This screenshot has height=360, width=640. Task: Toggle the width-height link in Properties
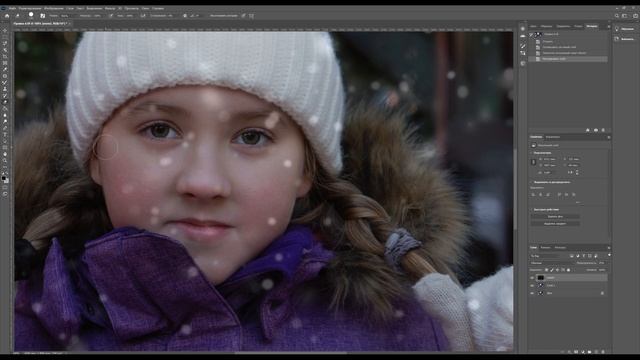pyautogui.click(x=533, y=162)
